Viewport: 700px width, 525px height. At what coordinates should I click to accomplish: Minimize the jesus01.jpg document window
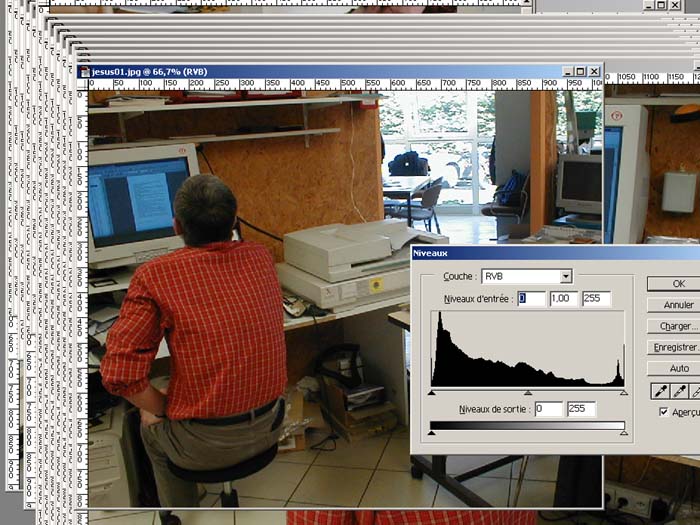coord(567,71)
